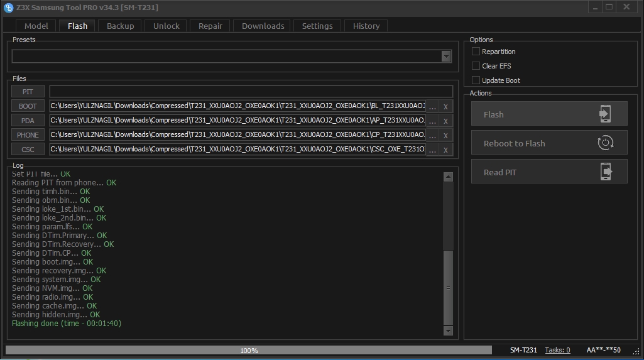Click the PHONE file path field

click(237, 134)
